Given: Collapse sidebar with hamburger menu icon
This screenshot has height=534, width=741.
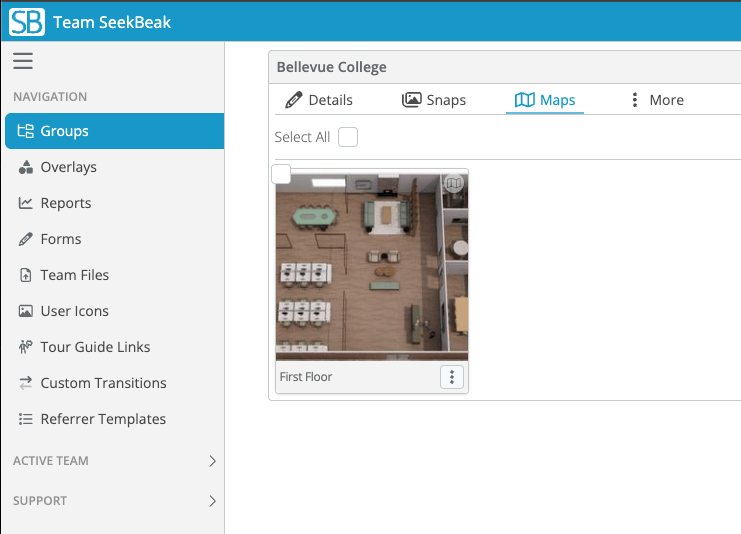Looking at the screenshot, I should click(x=23, y=61).
